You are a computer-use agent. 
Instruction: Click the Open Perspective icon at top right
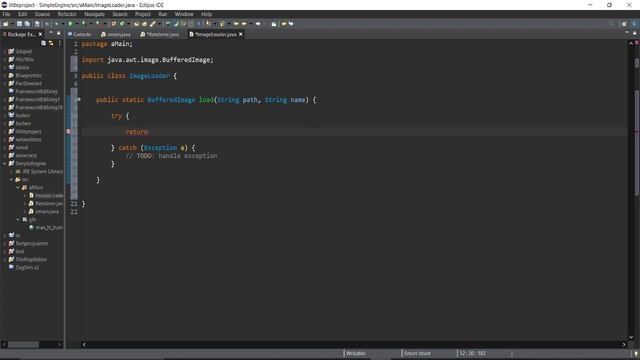pyautogui.click(x=624, y=24)
